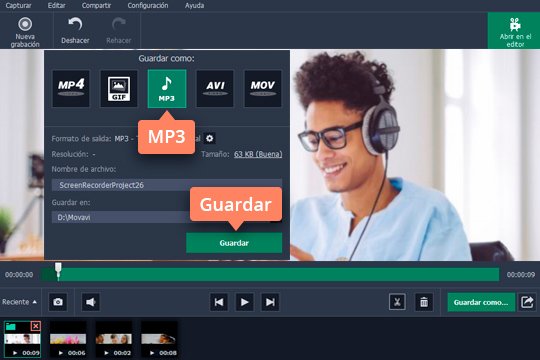
Task: Choose MOV as save format
Action: pyautogui.click(x=263, y=89)
